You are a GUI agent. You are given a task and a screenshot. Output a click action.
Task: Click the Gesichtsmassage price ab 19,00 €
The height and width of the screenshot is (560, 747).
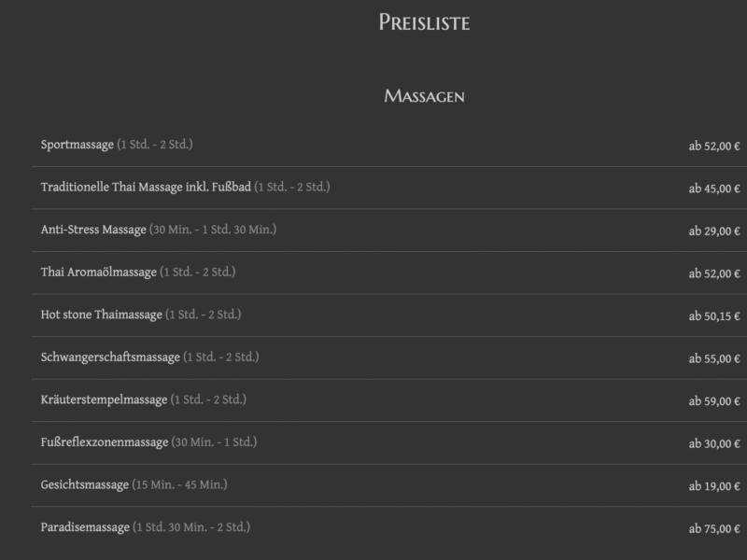click(714, 486)
